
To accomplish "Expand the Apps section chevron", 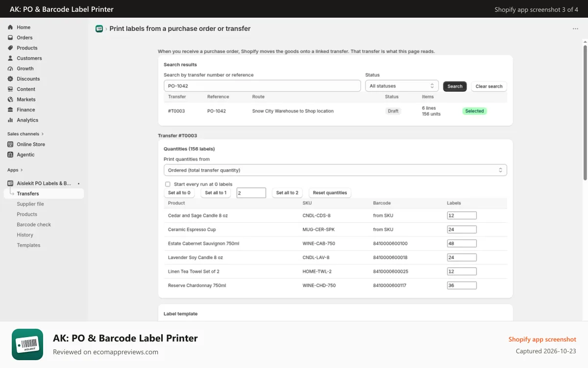I will pos(22,170).
